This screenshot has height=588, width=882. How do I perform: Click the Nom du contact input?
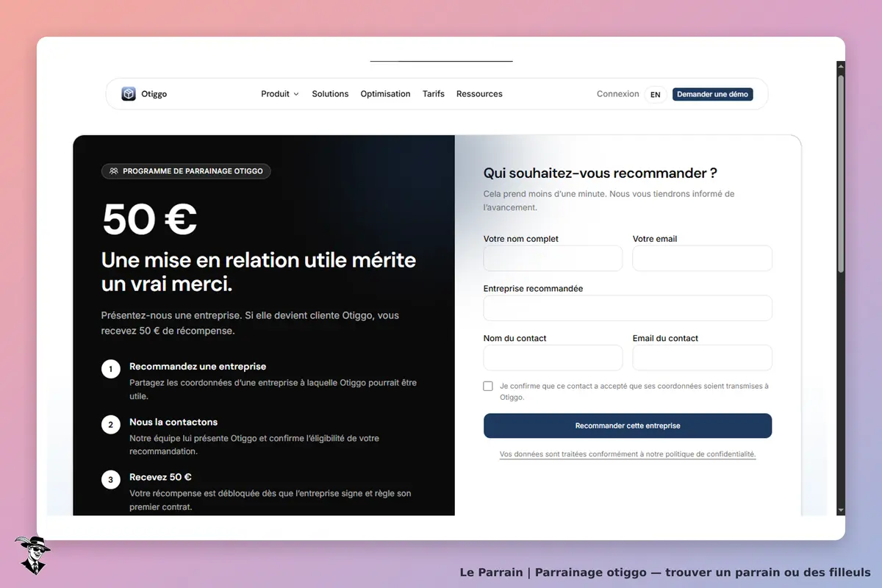tap(553, 357)
